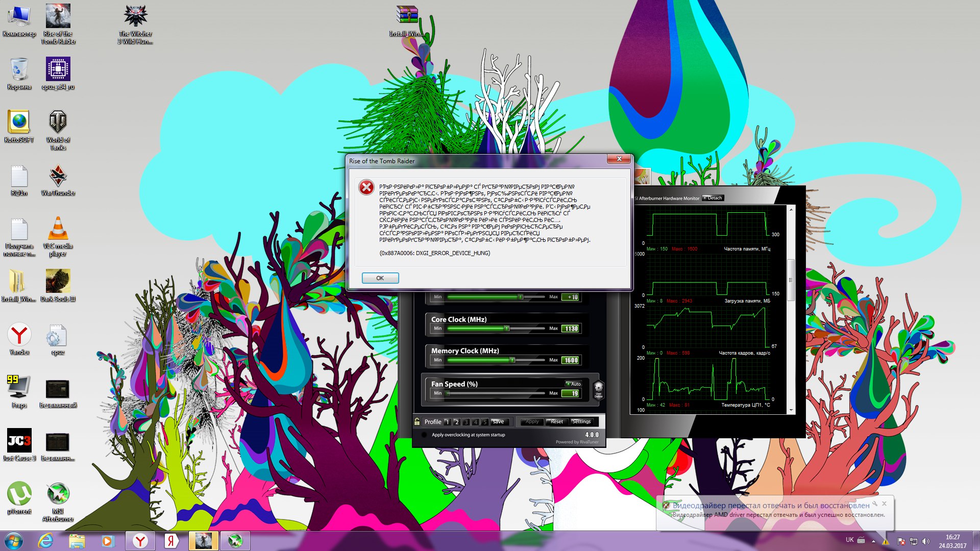This screenshot has height=551, width=980.
Task: Open Yandex browser from taskbar
Action: click(140, 541)
